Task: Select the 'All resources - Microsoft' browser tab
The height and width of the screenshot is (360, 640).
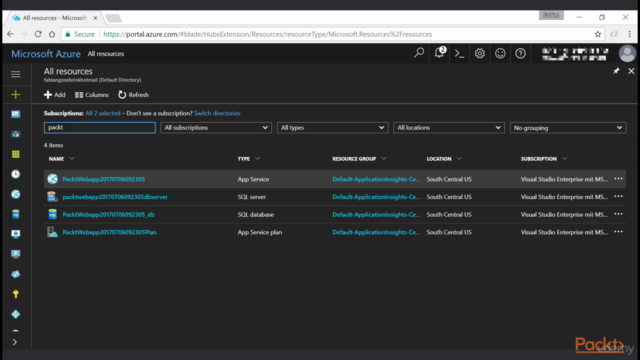Action: click(55, 18)
